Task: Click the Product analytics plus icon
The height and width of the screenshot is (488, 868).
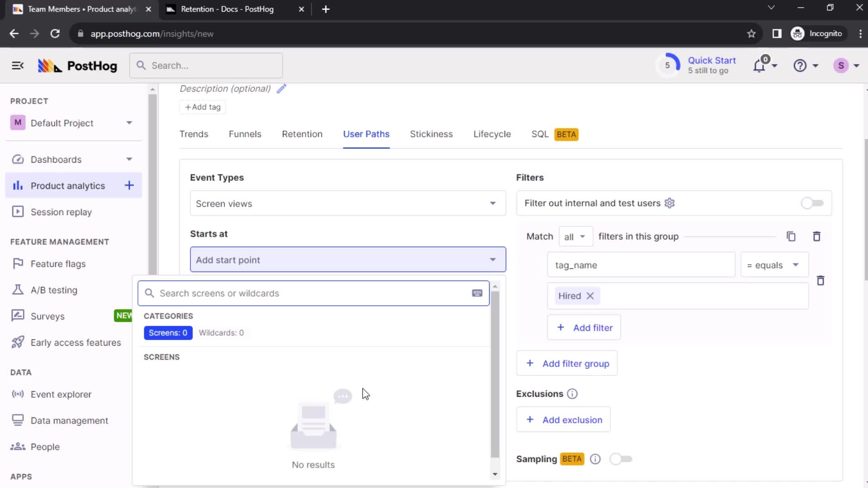Action: 129,185
